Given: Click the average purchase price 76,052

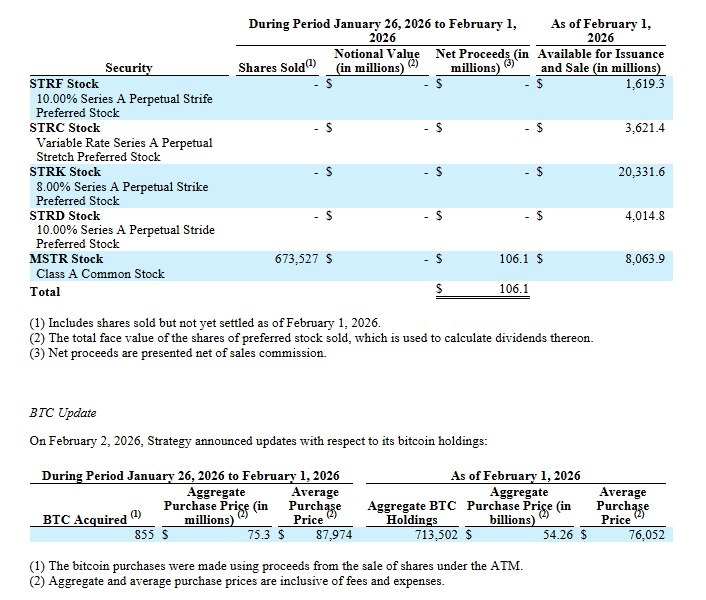Looking at the screenshot, I should point(647,535).
